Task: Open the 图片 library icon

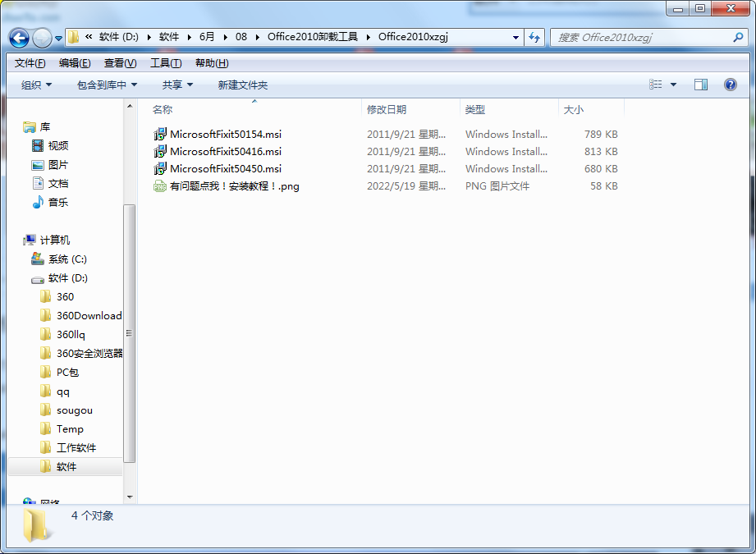Action: [x=38, y=165]
